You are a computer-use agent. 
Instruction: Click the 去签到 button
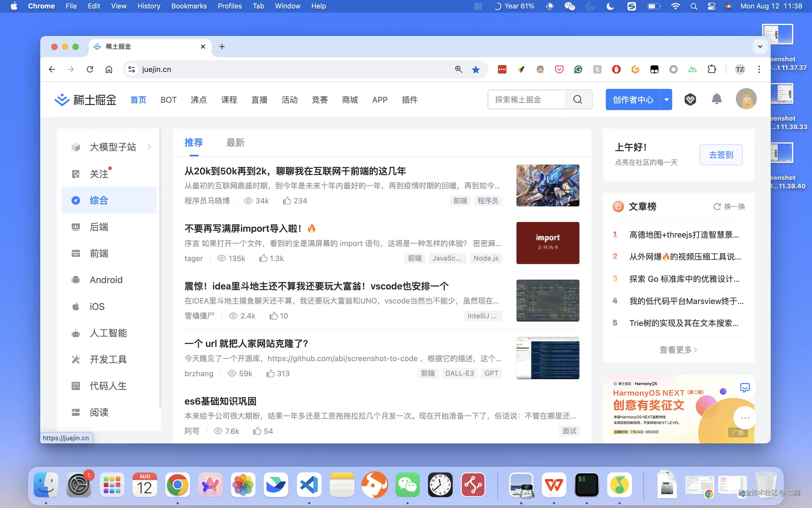pos(721,155)
